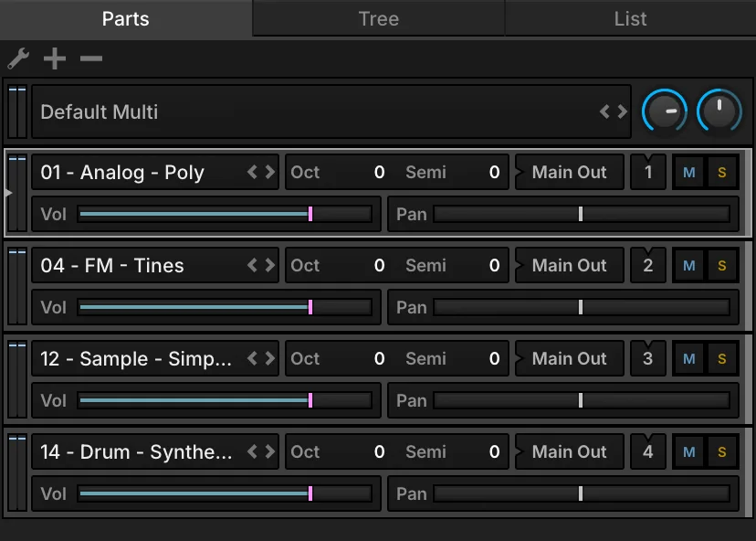Image resolution: width=756 pixels, height=541 pixels.
Task: Load previous preset for Default Multi
Action: (604, 112)
